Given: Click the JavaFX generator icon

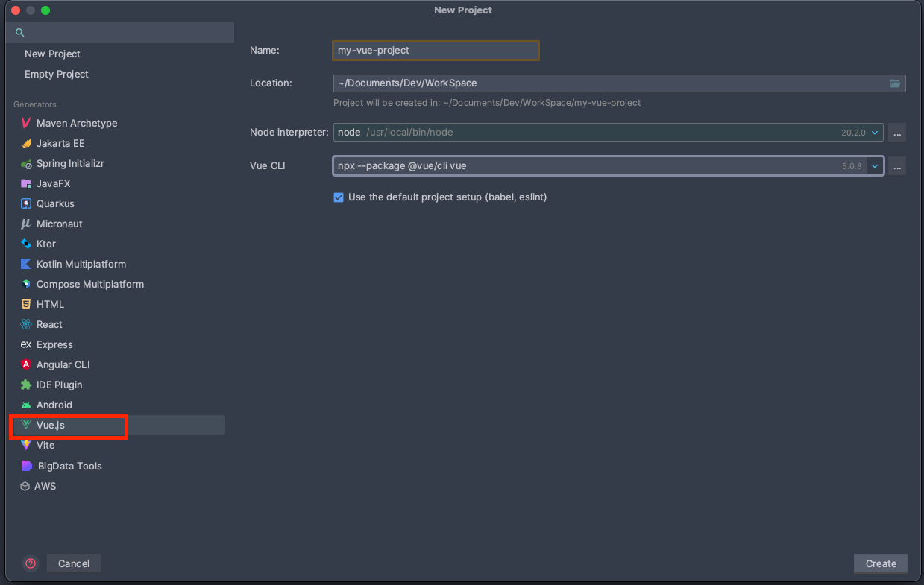Looking at the screenshot, I should tap(26, 183).
